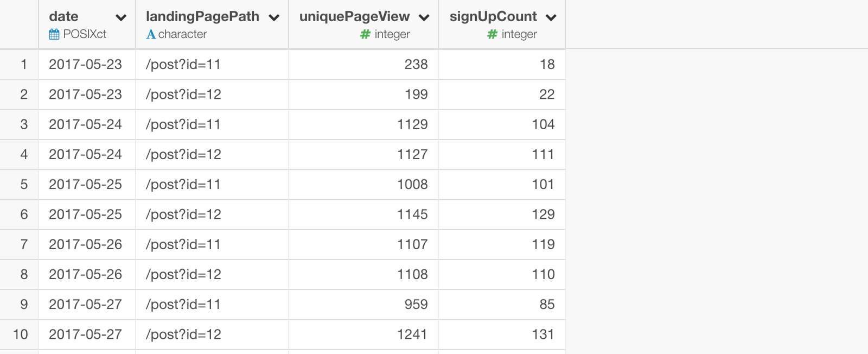Click the uniquePageView cell showing 1241
Viewport: 868px width, 354px height.
pyautogui.click(x=363, y=334)
